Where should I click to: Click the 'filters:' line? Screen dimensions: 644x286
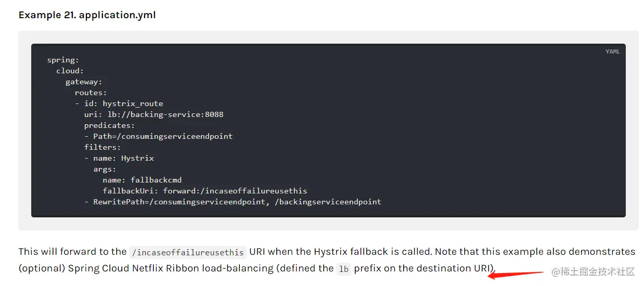click(x=102, y=147)
